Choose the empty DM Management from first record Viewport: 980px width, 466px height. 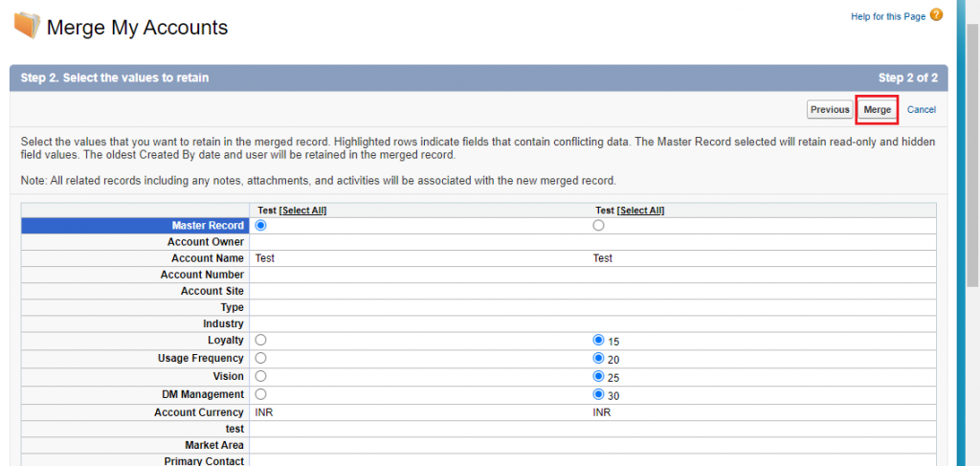[x=261, y=393]
